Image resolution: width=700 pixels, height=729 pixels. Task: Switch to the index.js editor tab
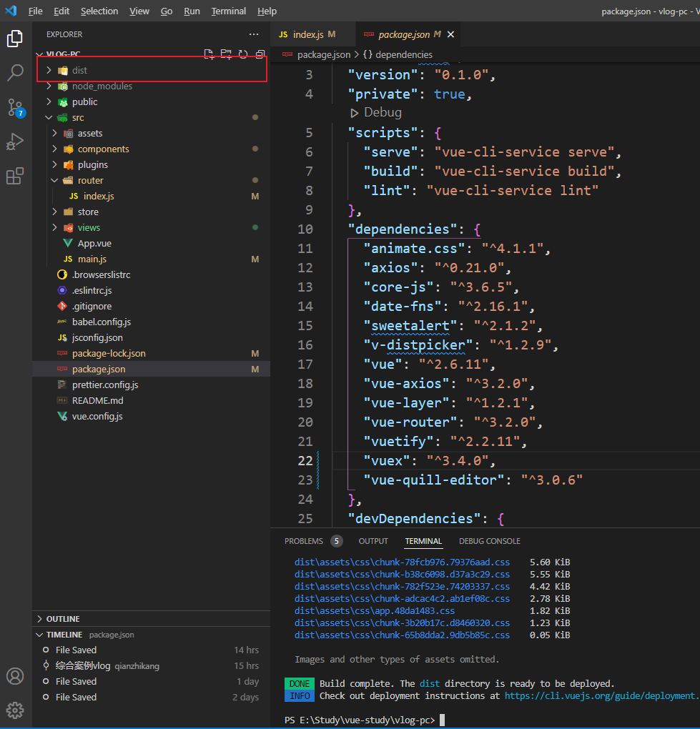tap(312, 34)
